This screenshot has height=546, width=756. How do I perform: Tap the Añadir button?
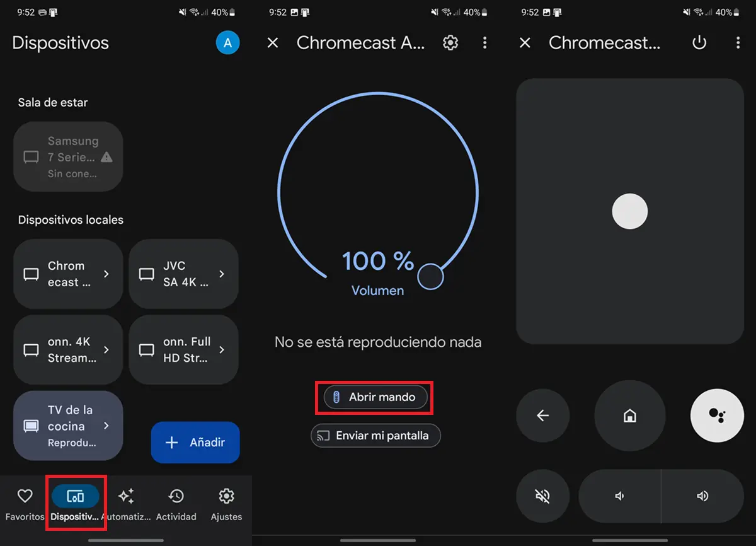click(x=195, y=443)
